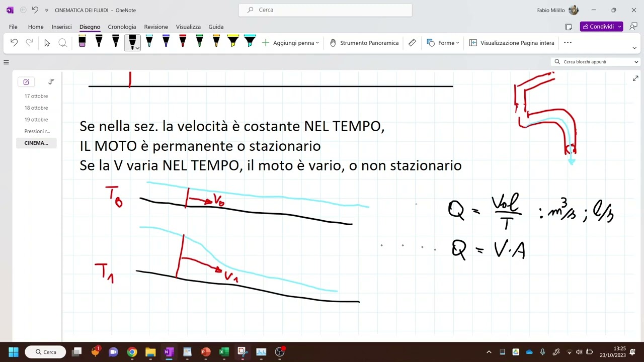Click the undo arrow in the title bar
The height and width of the screenshot is (362, 644).
35,10
